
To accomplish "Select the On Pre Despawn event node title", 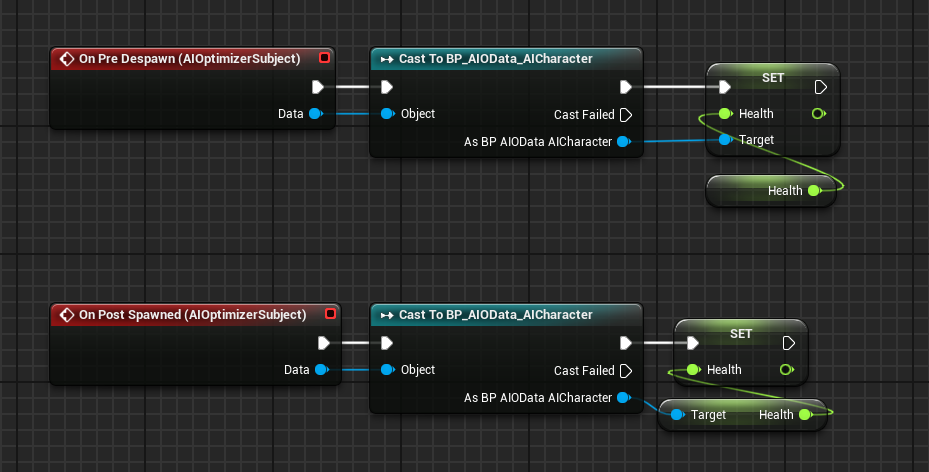I will pyautogui.click(x=189, y=59).
